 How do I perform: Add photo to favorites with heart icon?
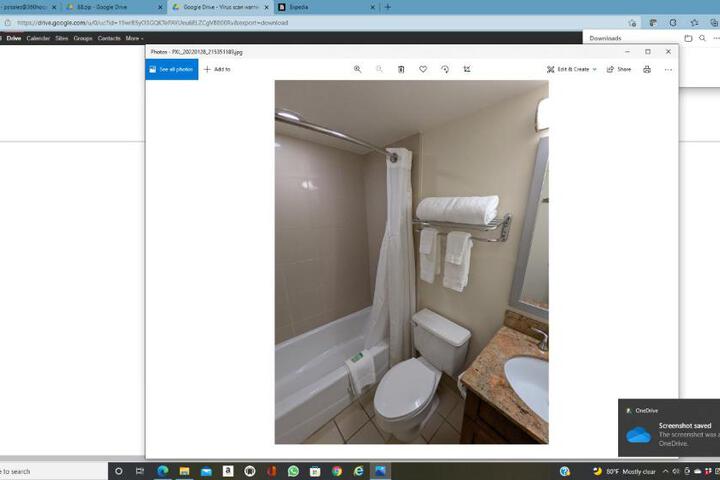coord(423,69)
